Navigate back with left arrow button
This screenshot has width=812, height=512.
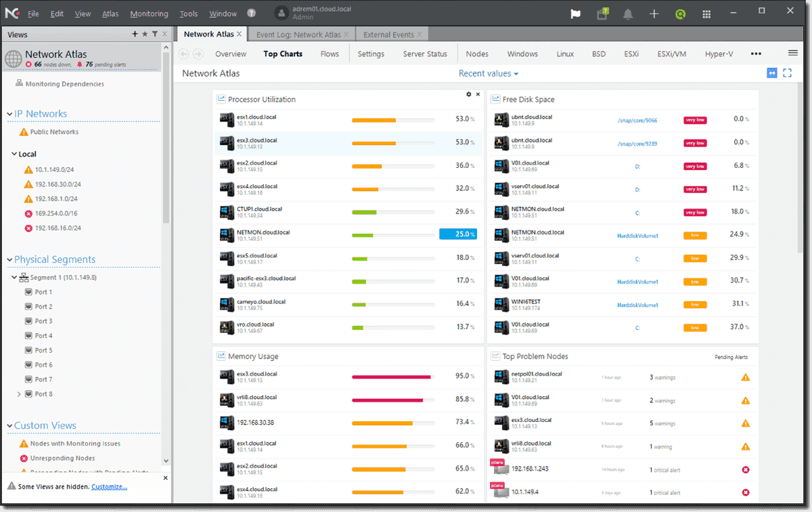[183, 54]
